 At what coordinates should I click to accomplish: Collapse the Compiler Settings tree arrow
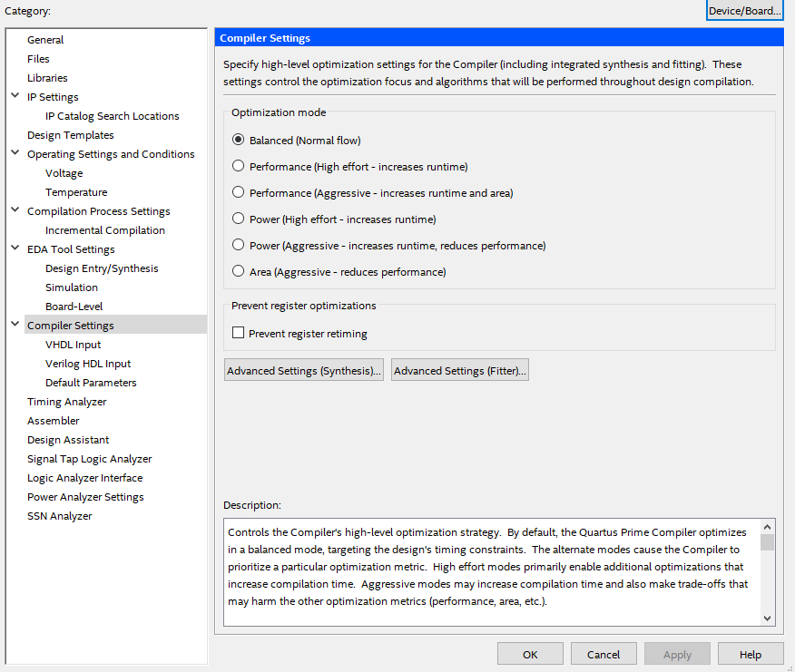15,325
